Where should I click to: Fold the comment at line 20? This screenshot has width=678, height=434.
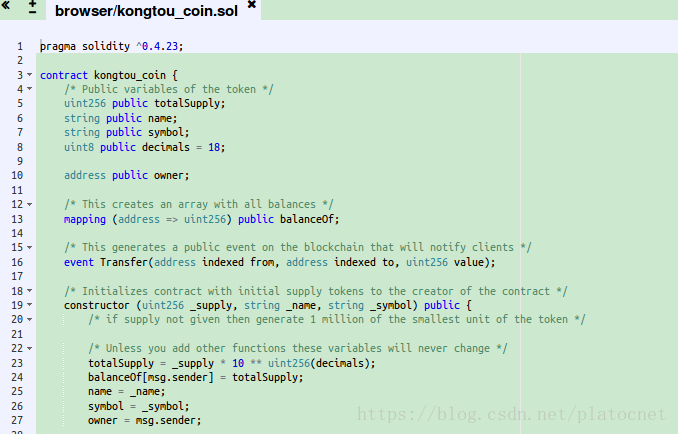click(x=29, y=319)
